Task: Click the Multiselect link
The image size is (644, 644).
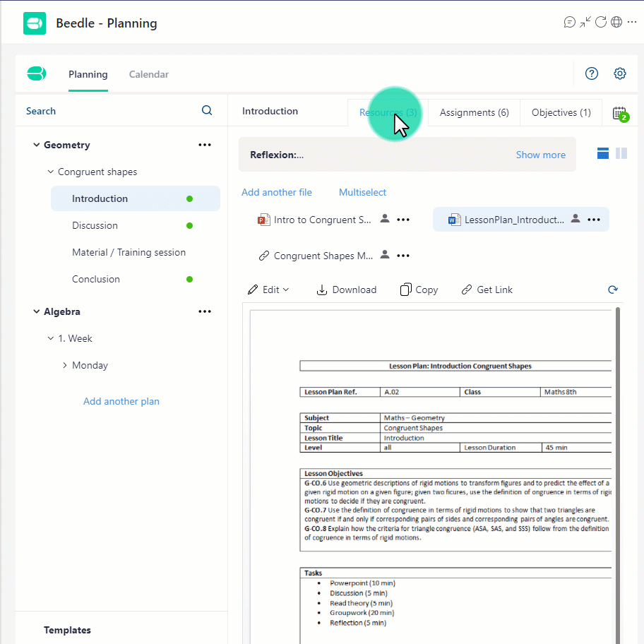Action: [x=362, y=192]
